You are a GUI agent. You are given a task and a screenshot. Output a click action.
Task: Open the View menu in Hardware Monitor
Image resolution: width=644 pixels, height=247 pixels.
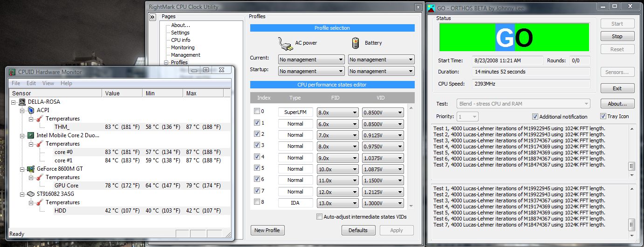48,83
